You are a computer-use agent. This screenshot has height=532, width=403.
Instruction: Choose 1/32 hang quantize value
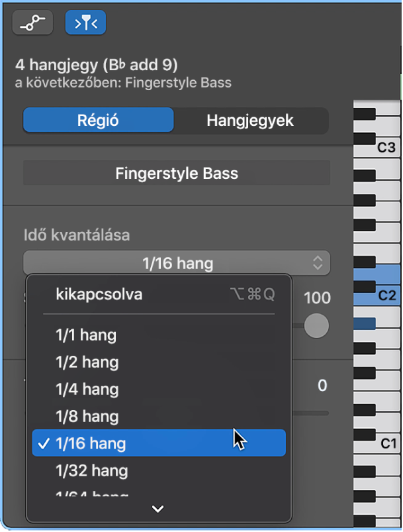pos(91,471)
